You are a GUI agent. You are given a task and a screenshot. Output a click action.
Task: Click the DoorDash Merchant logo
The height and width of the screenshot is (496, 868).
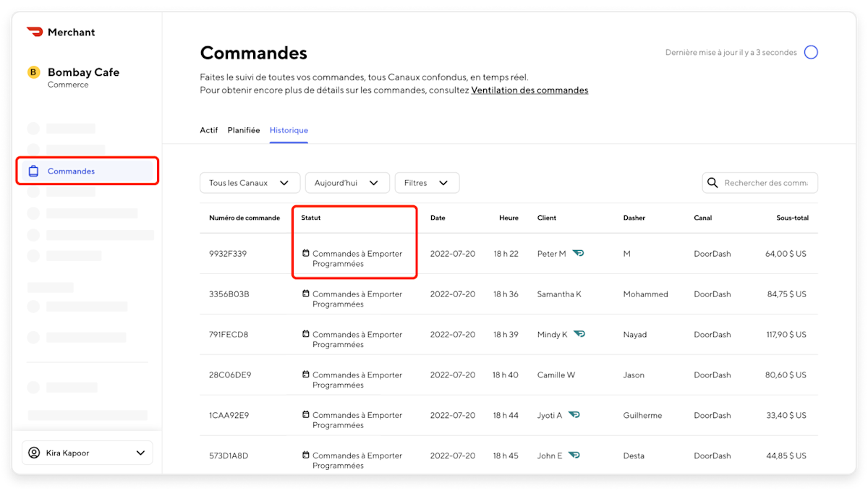[x=61, y=32]
